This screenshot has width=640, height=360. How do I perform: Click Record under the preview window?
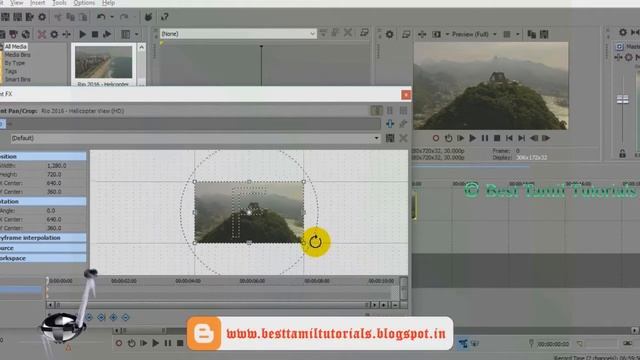[x=436, y=138]
